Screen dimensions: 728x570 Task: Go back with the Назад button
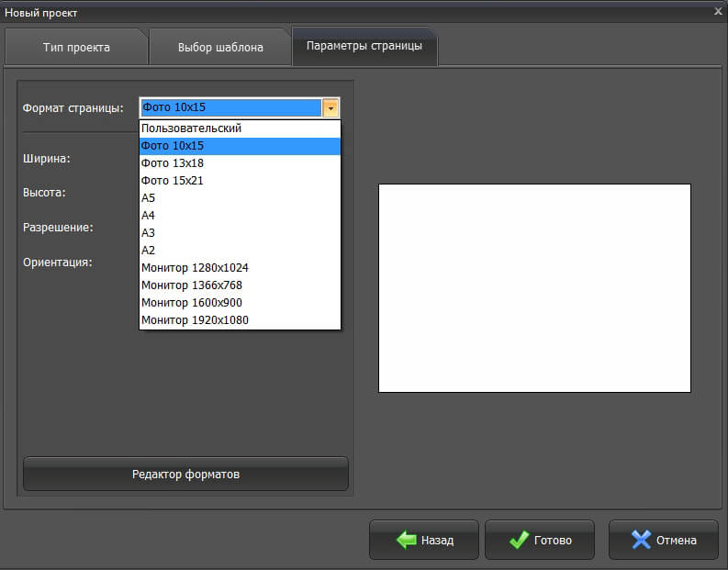424,540
